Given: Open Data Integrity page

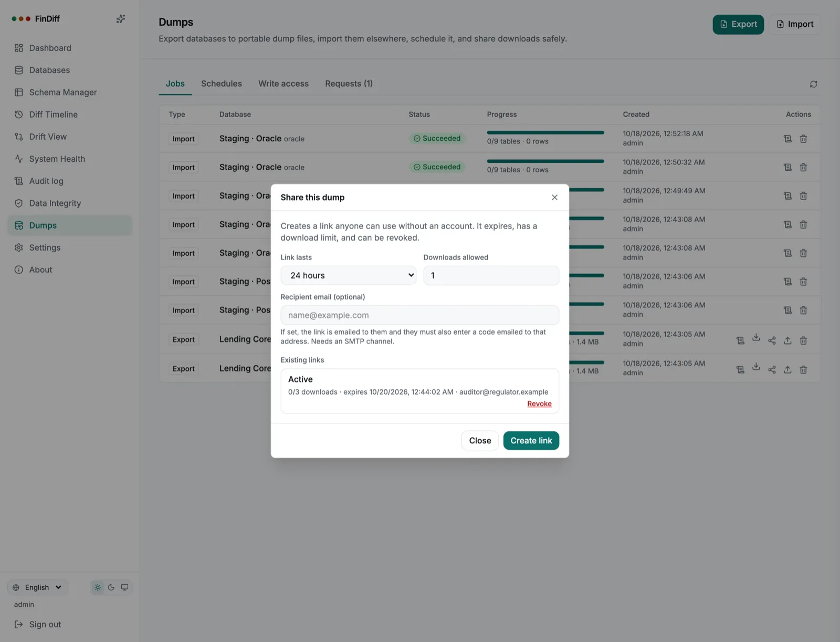Looking at the screenshot, I should coord(70,203).
